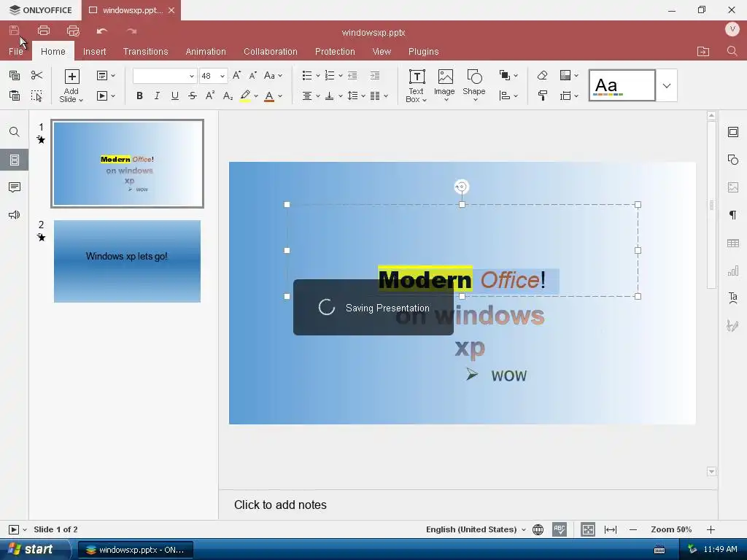Click Zoom out minus button

(633, 529)
